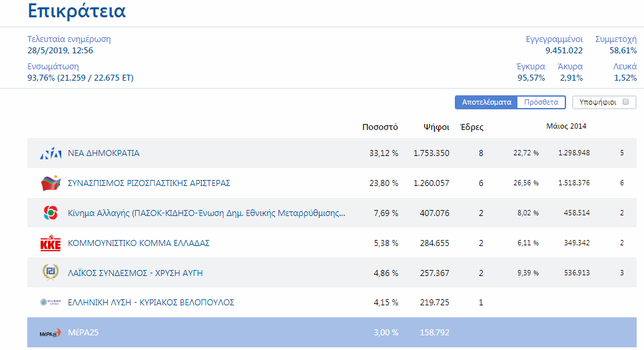Screen dimensions: 644x350
Task: Click the 458.514 votes from 2014
Action: click(577, 213)
